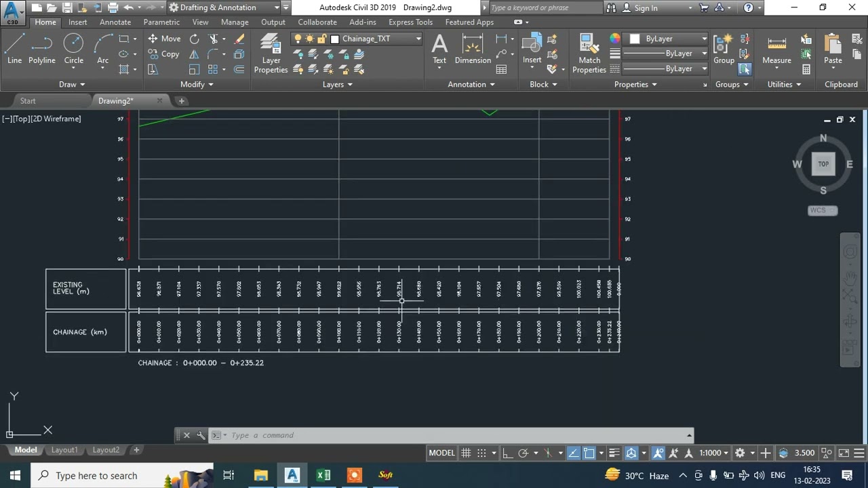The width and height of the screenshot is (868, 488).
Task: Select the Line draw tool
Action: coord(14,49)
